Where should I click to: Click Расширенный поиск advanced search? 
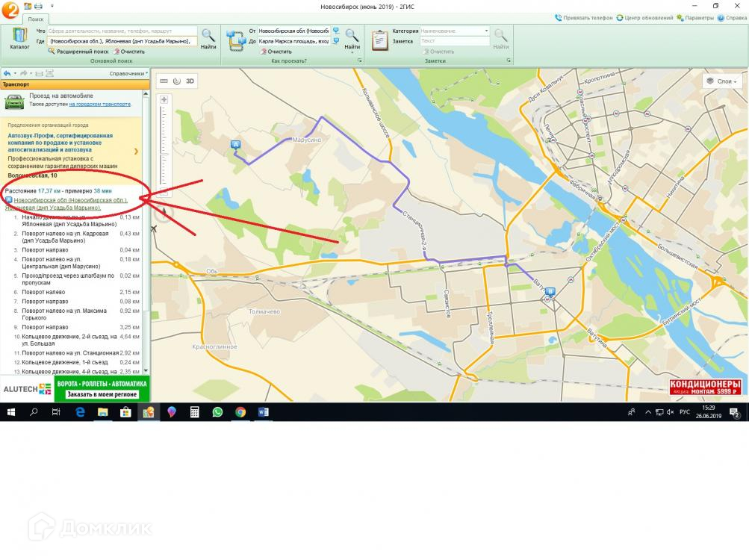click(78, 52)
